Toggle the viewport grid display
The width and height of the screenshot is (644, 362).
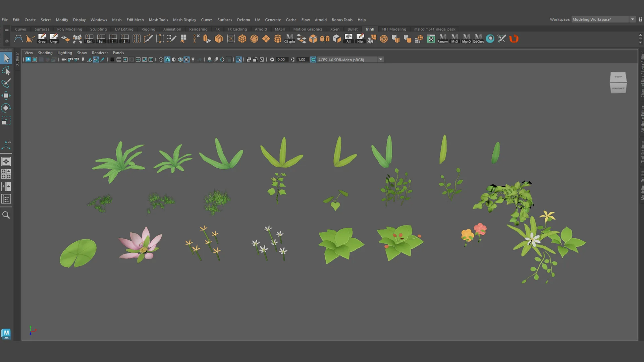click(x=112, y=60)
